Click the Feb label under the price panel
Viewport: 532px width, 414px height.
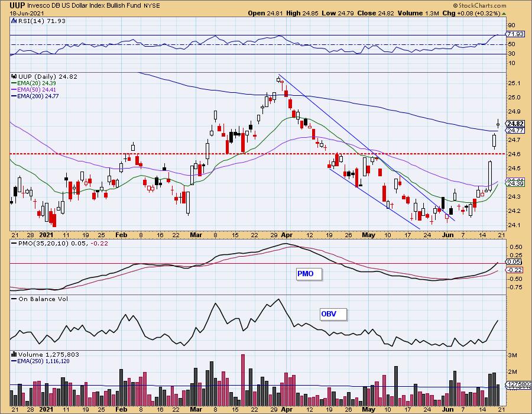[x=121, y=235]
